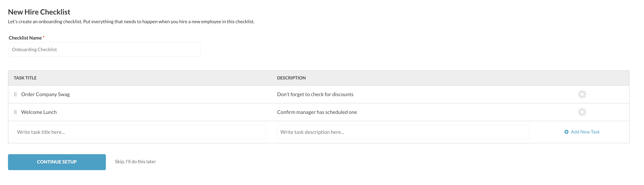The width and height of the screenshot is (644, 185).
Task: Click the DESCRIPTION column header
Action: coord(291,78)
